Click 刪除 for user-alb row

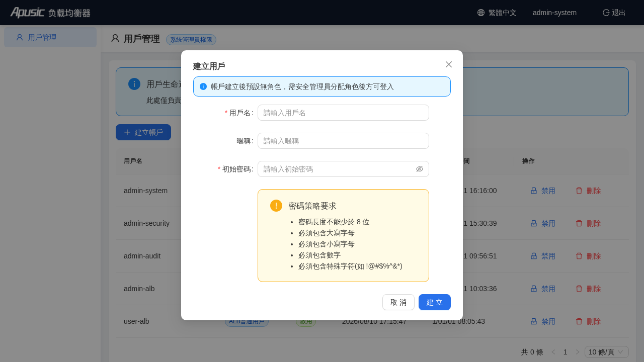click(x=588, y=321)
